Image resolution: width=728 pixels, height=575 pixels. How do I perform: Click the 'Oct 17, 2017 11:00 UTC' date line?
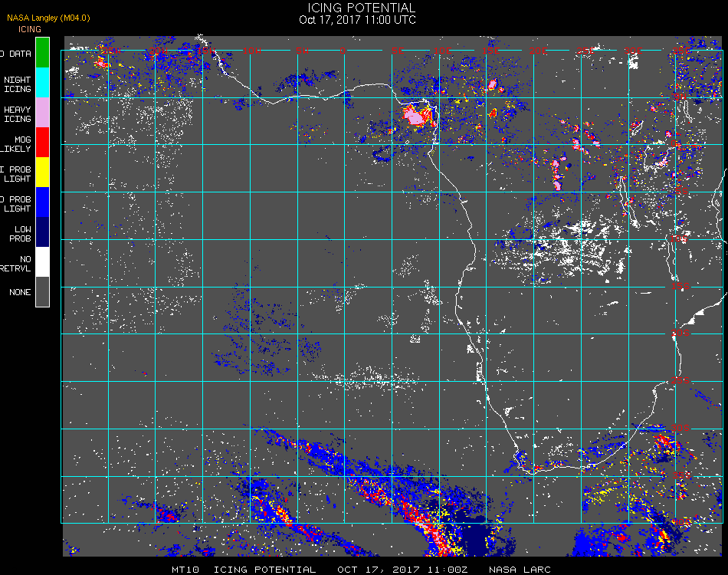pos(358,20)
